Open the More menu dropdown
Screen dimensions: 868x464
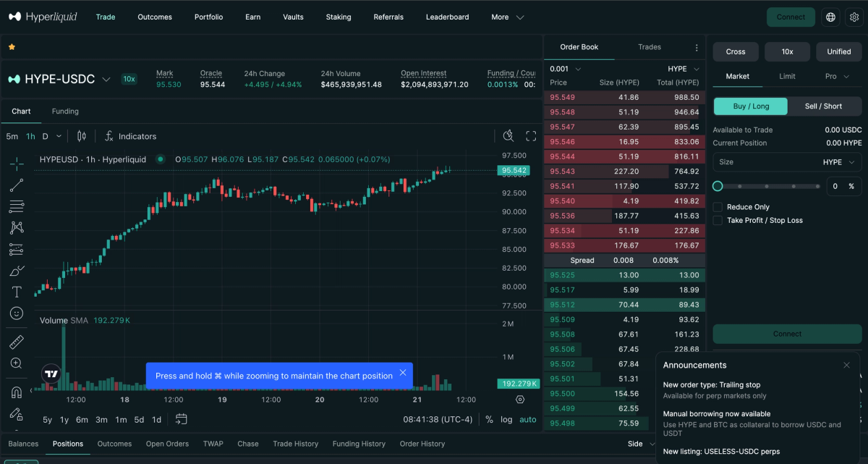coord(507,17)
